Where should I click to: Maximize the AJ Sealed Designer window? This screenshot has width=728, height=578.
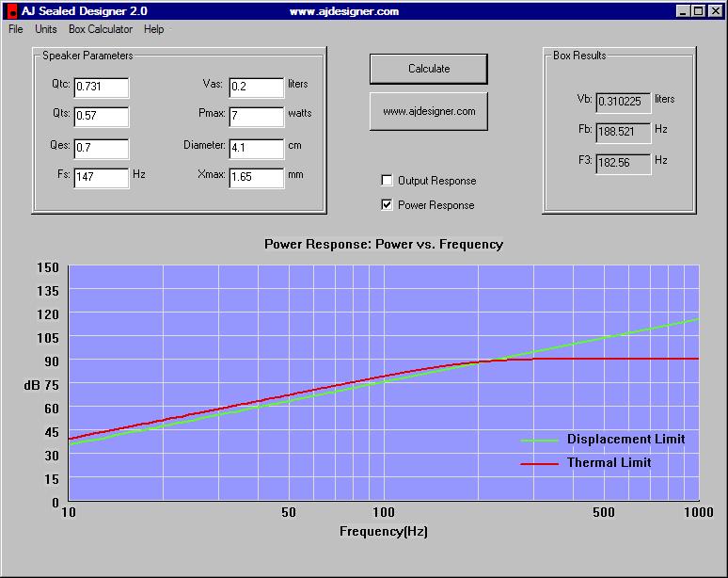coord(698,11)
